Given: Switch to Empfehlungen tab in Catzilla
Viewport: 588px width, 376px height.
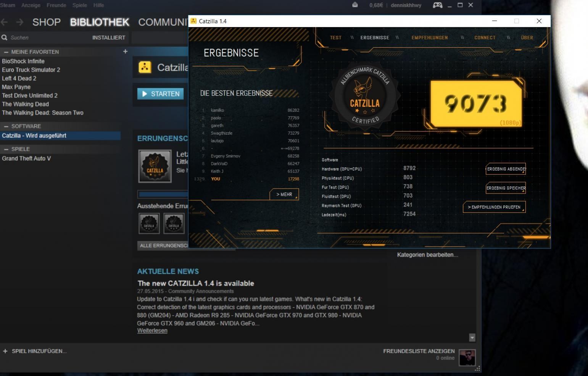Looking at the screenshot, I should [430, 37].
